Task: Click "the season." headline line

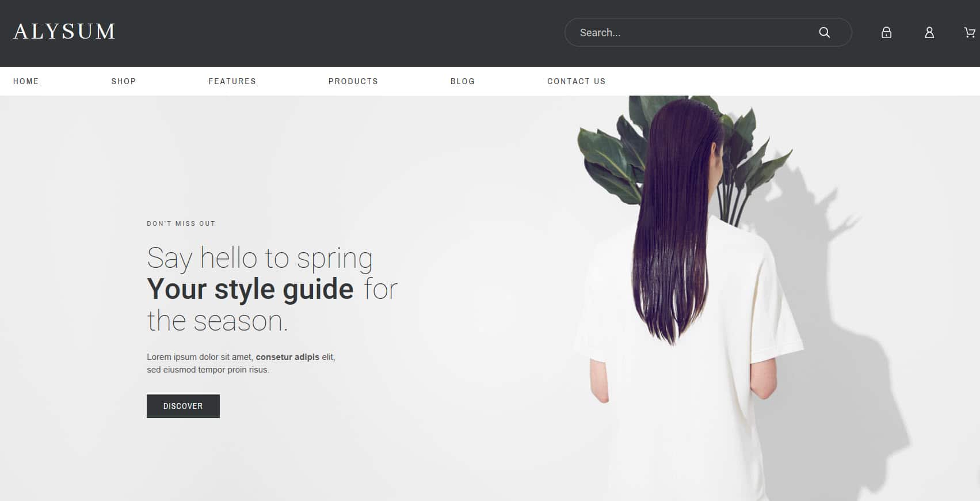Action: click(217, 321)
